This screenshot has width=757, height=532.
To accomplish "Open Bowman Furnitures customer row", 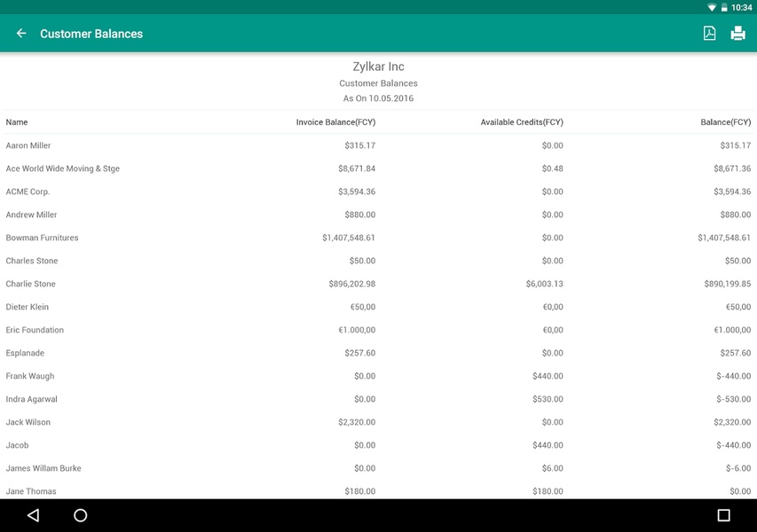I will 378,238.
